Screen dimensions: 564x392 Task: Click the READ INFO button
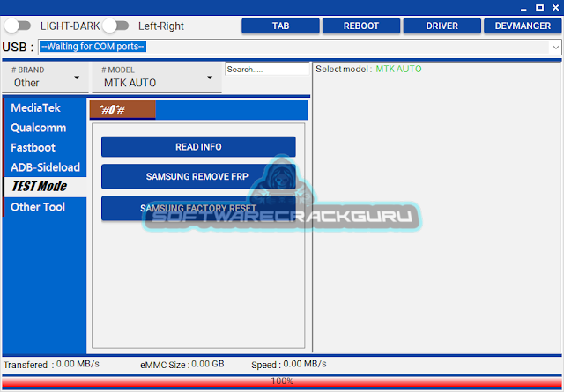(x=198, y=147)
